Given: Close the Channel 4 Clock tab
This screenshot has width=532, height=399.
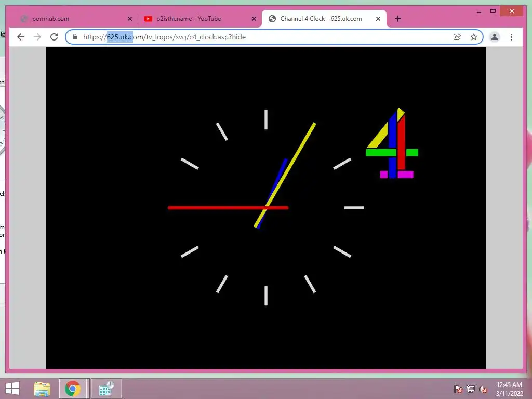Looking at the screenshot, I should point(378,19).
